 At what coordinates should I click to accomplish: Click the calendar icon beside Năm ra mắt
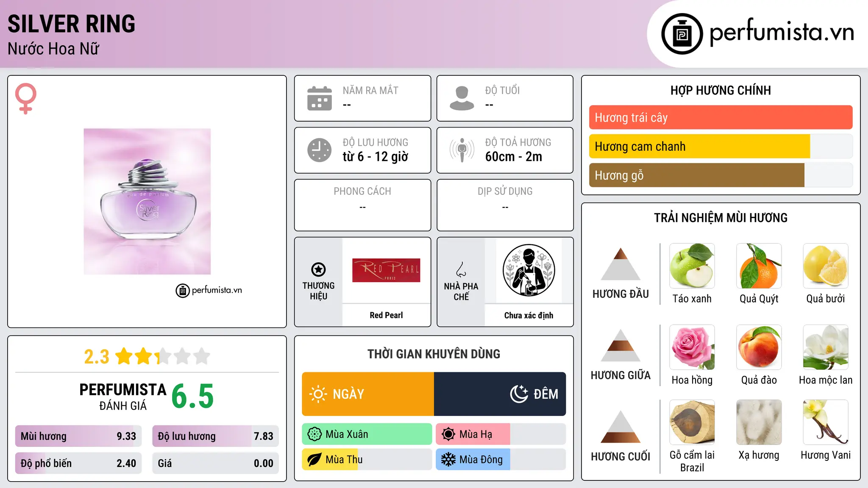[320, 98]
